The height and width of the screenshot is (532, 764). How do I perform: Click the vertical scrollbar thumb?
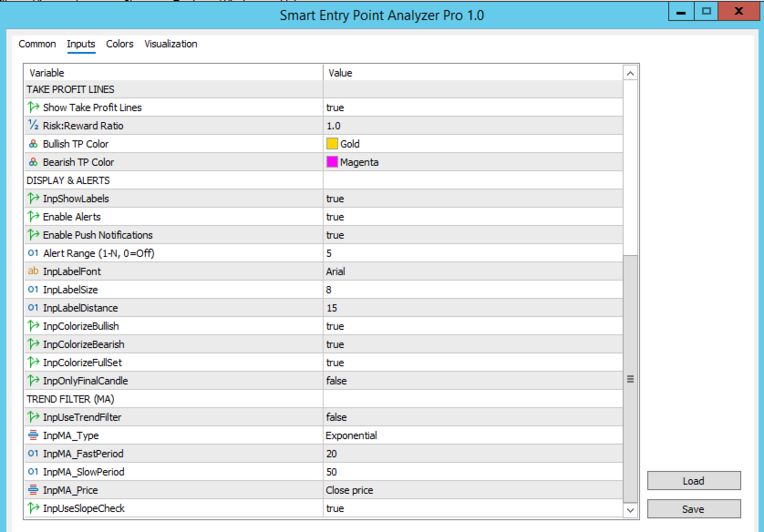tap(630, 379)
